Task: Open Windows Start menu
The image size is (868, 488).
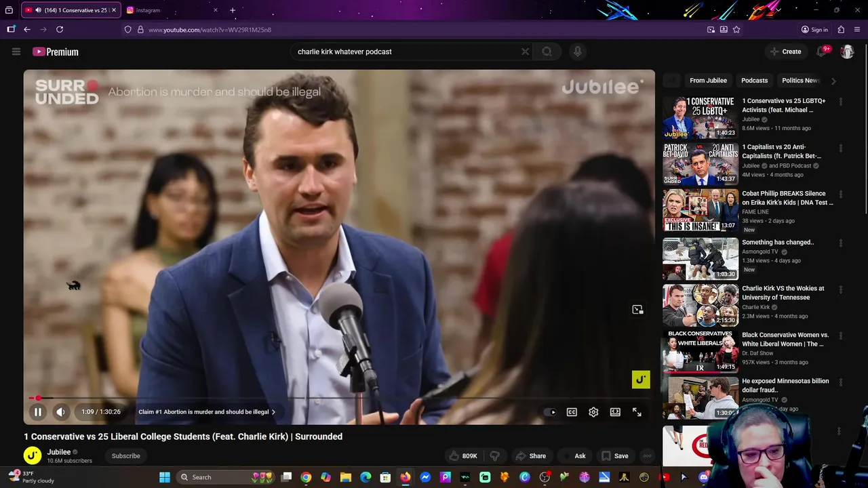Action: click(x=165, y=477)
